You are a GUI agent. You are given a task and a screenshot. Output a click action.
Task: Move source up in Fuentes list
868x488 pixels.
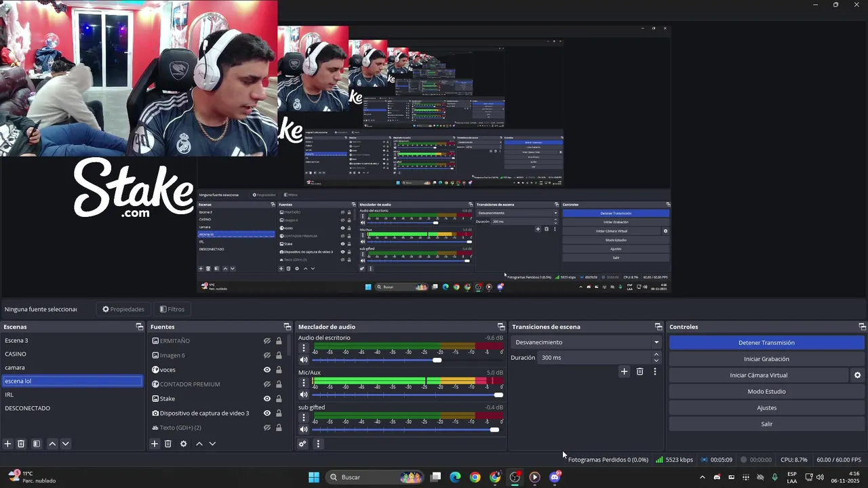(199, 444)
